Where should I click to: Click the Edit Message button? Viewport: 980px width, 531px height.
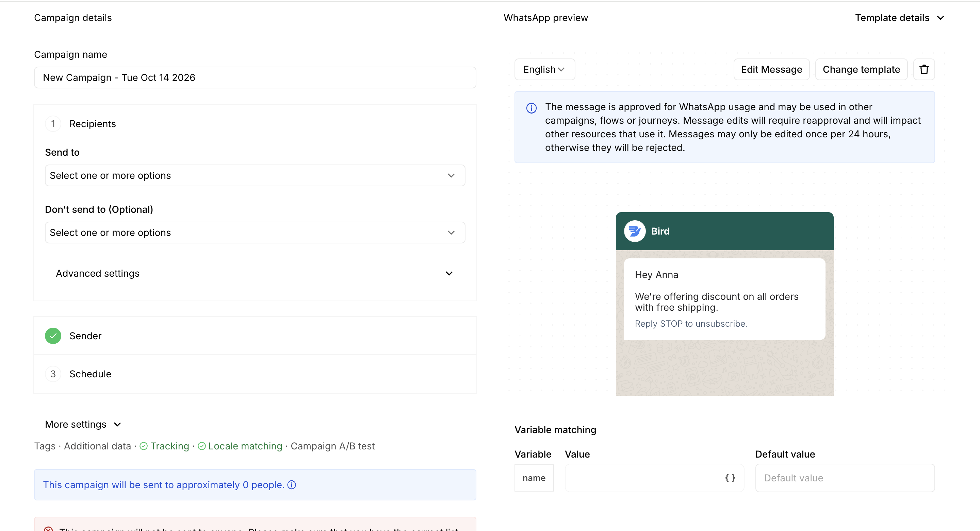click(x=771, y=70)
